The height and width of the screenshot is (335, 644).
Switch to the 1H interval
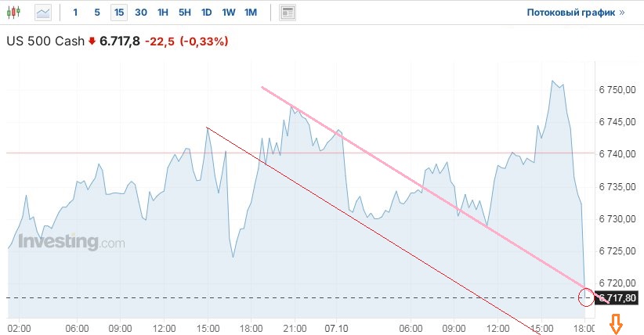pyautogui.click(x=163, y=13)
